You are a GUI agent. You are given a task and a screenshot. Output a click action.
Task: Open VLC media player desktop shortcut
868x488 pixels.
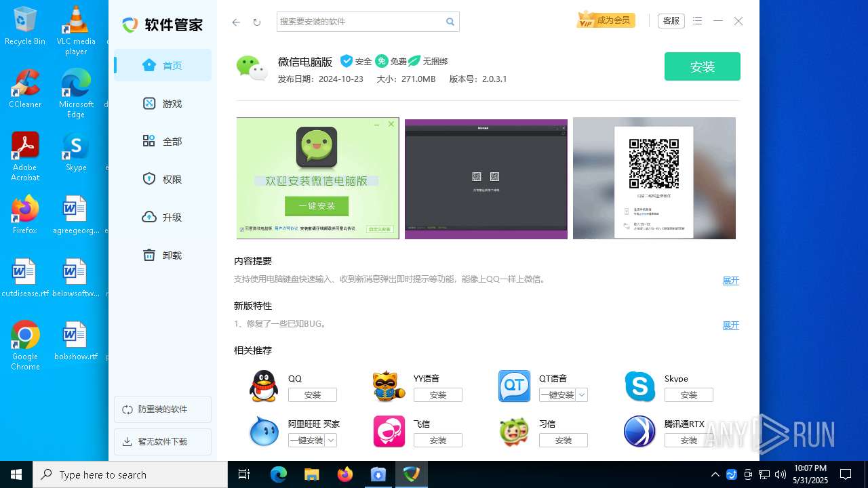(x=76, y=30)
